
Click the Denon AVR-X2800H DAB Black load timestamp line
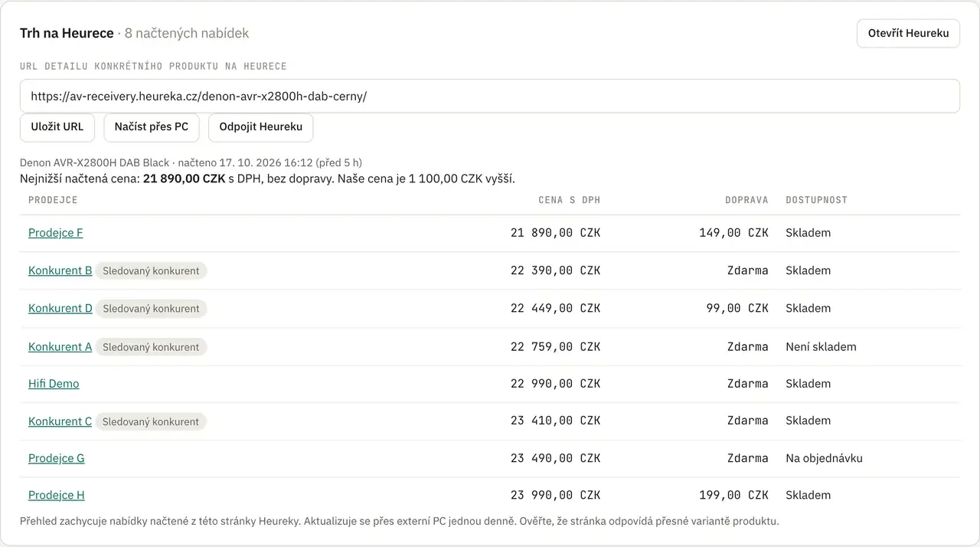pos(191,162)
